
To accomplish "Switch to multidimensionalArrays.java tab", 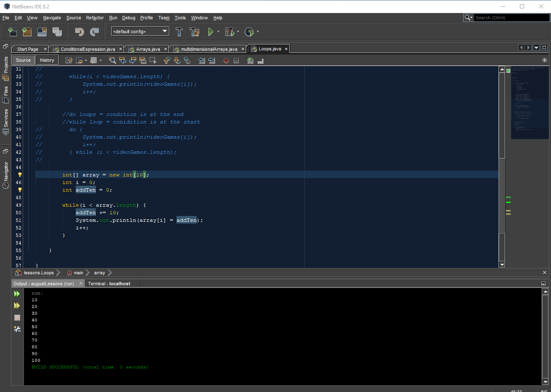I will pos(209,49).
